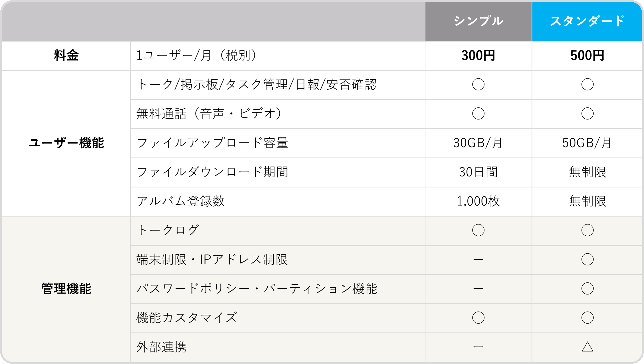The width and height of the screenshot is (644, 364).
Task: Click the 30日間 download period cell
Action: [478, 172]
